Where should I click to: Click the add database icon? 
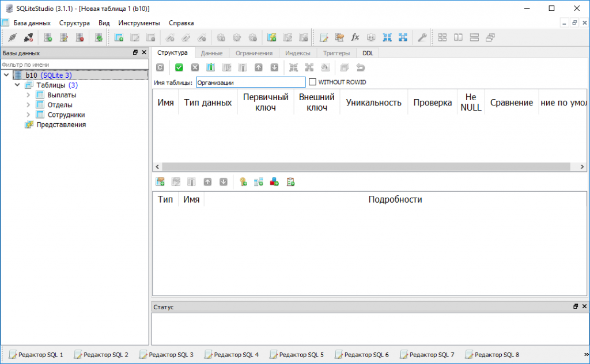48,37
